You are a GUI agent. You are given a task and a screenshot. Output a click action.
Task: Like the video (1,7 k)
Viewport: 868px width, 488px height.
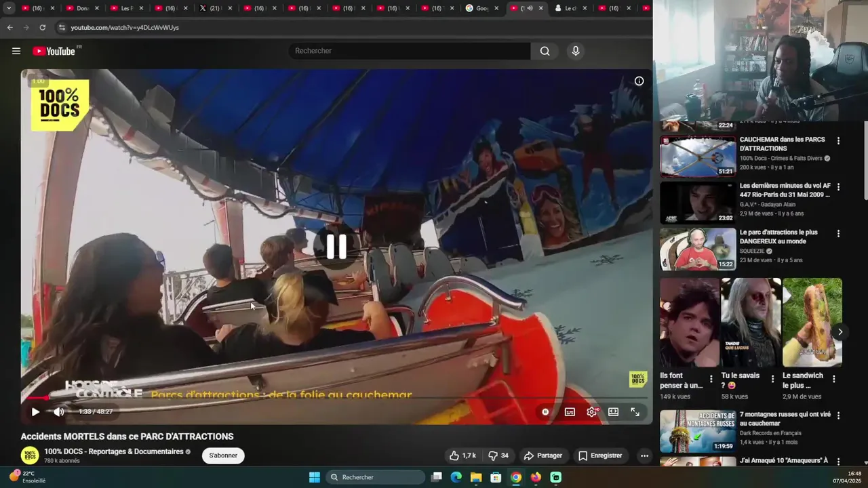462,455
